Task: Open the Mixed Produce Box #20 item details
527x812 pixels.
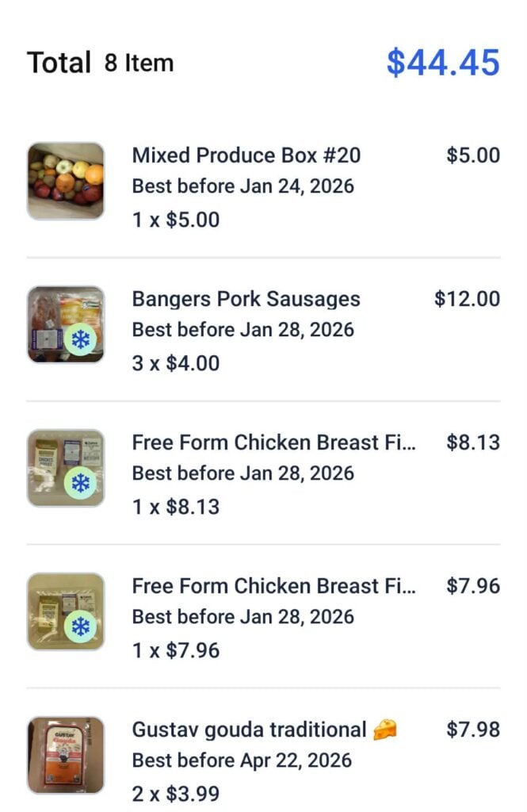Action: [248, 155]
